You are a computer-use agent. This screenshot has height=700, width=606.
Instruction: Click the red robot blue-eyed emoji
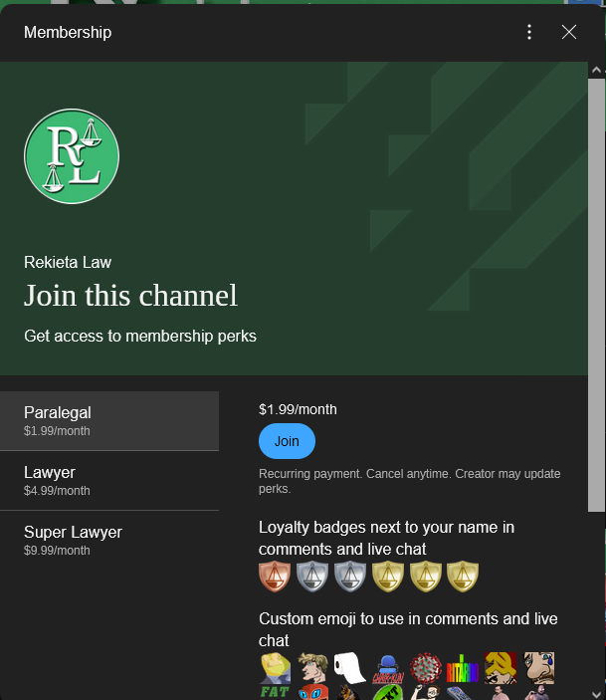(312, 692)
